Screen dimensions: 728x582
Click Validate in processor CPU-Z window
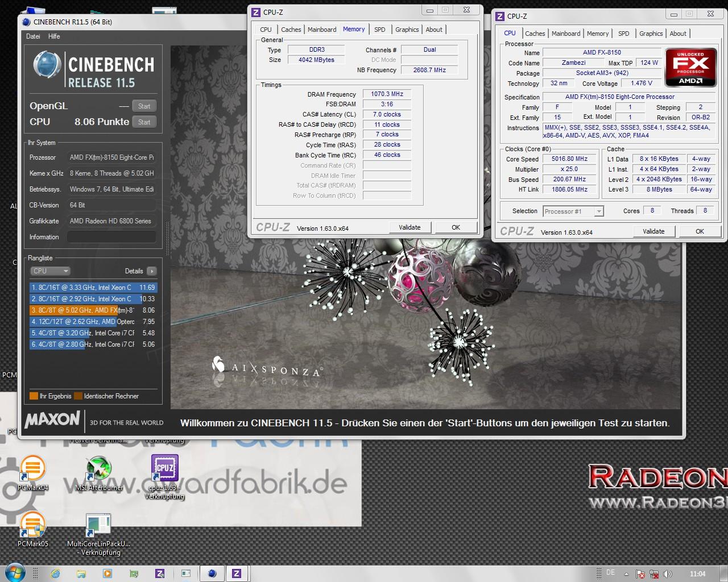pyautogui.click(x=653, y=231)
